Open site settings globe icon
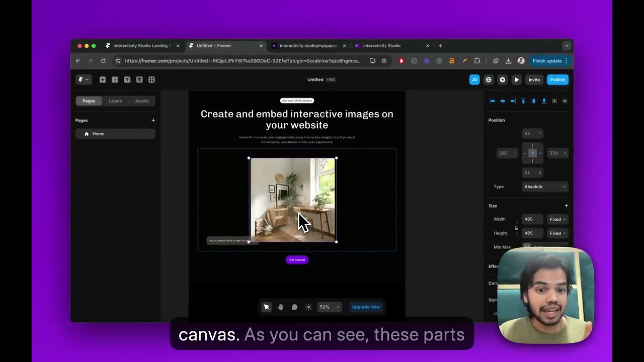This screenshot has width=644, height=362. (x=489, y=79)
